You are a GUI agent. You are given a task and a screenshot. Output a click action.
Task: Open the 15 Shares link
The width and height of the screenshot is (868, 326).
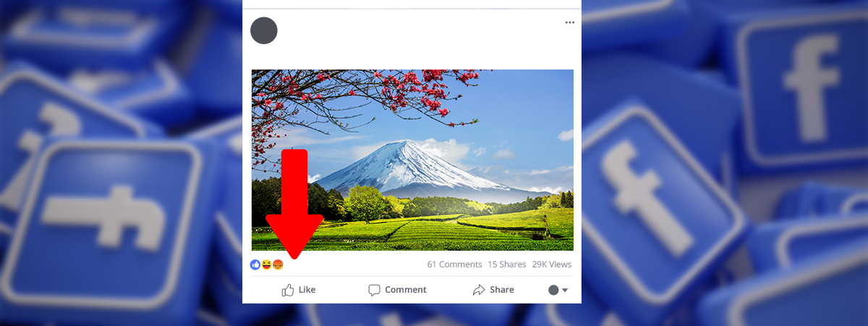pos(507,264)
